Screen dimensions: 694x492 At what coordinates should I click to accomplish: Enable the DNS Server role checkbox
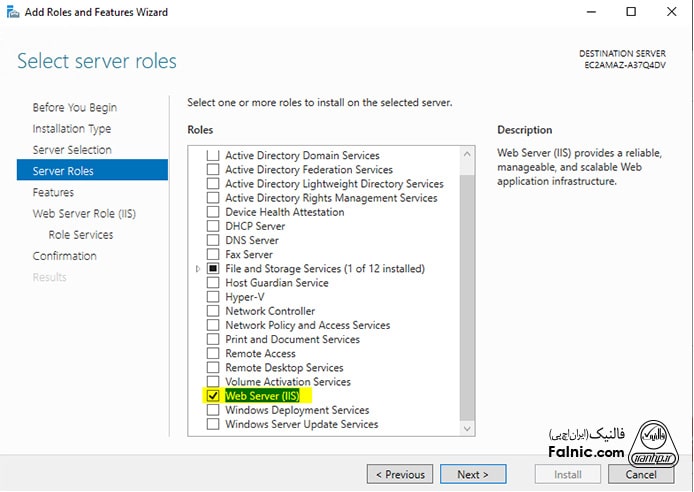click(212, 240)
